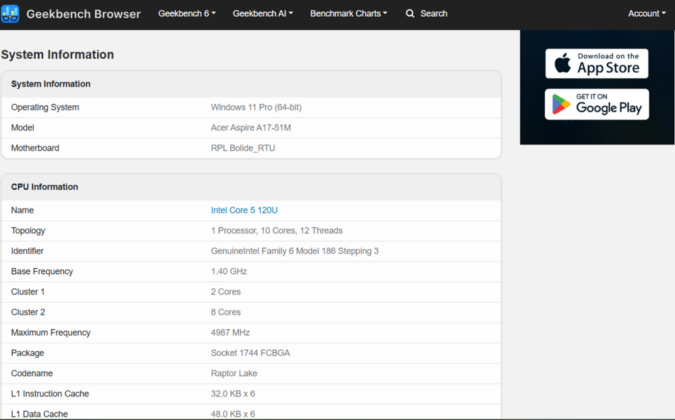Click the Geekbench logo icon

coord(10,14)
